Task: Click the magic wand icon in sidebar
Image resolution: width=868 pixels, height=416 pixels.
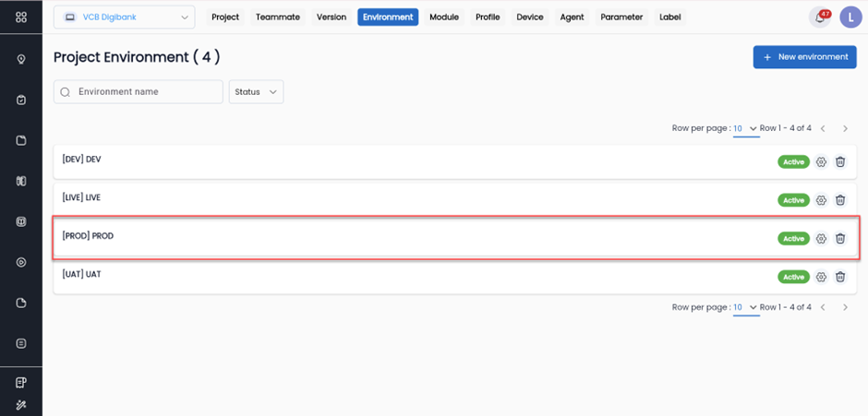Action: pyautogui.click(x=21, y=404)
